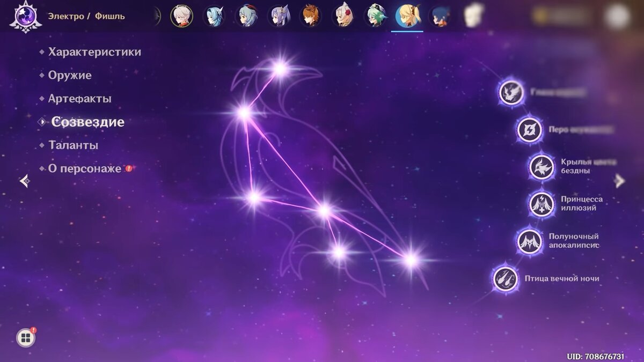Select the dark-blue-haired Xingqiu avatar
This screenshot has height=362, width=644.
440,16
